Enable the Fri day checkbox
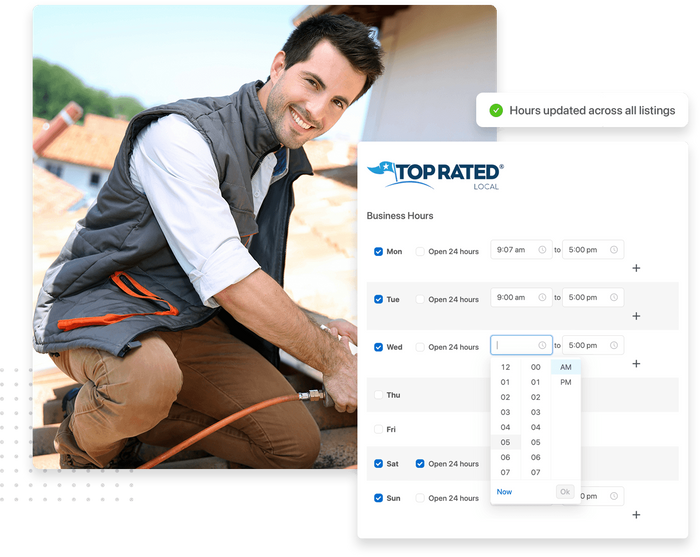 click(378, 429)
